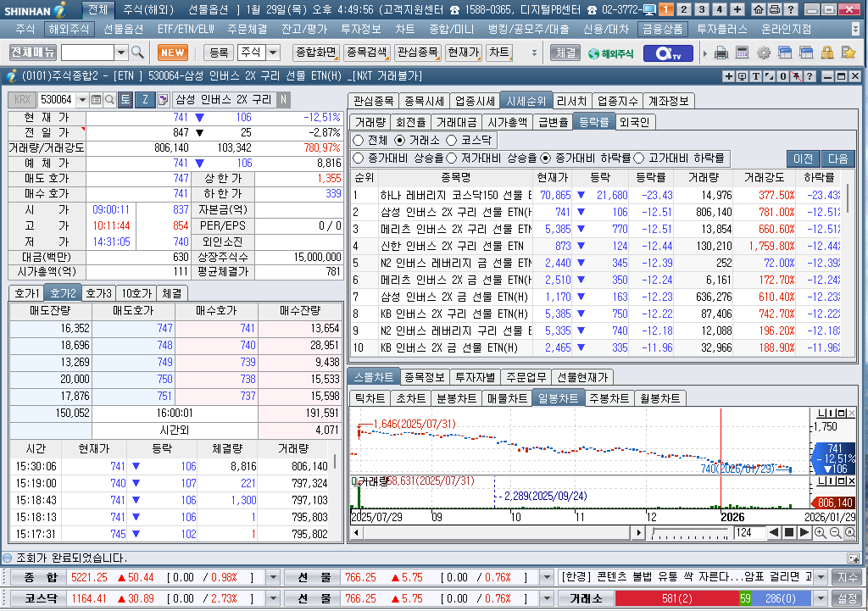The width and height of the screenshot is (868, 611).
Task: Select the 전체 market radio button
Action: click(359, 140)
